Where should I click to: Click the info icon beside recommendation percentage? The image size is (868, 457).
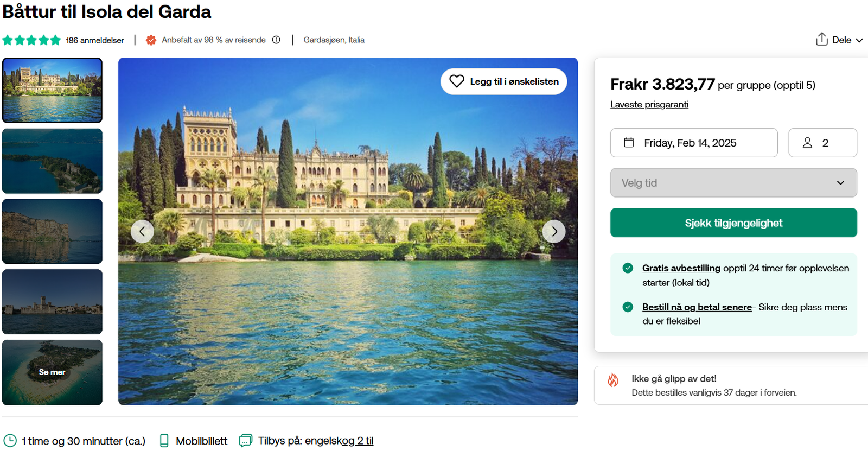pos(276,40)
